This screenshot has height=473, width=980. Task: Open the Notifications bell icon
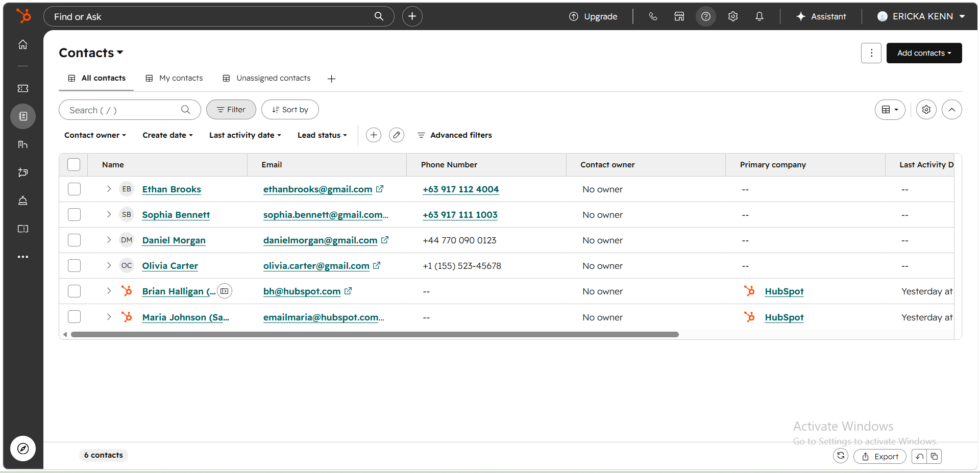[759, 16]
